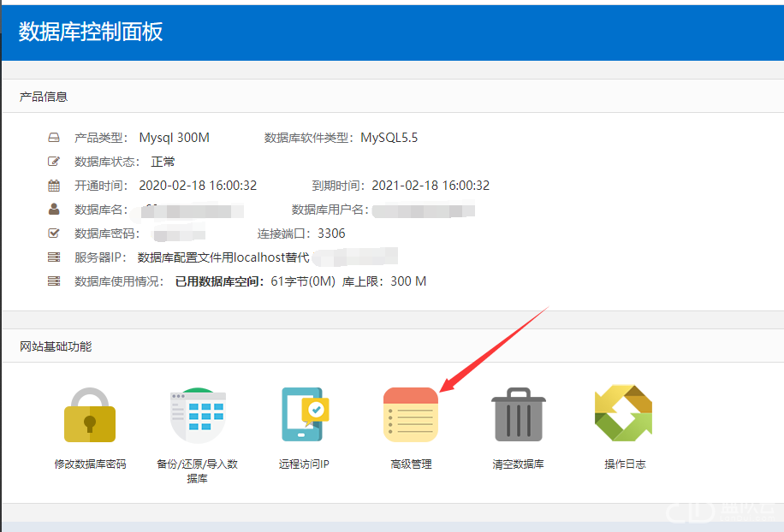Viewport: 784px width, 532px height.
Task: Open the 备份/还原/导入数据库 text label
Action: pyautogui.click(x=197, y=471)
